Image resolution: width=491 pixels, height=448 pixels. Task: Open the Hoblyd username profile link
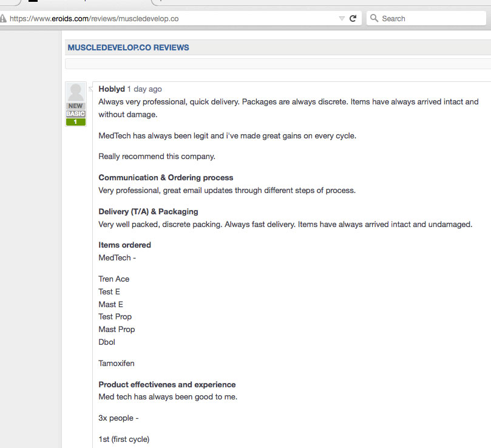coord(112,89)
